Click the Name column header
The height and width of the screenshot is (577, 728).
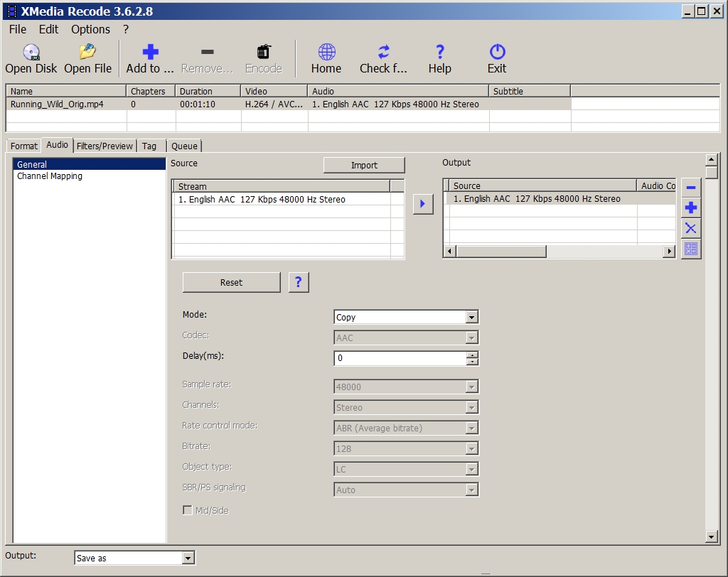tap(66, 91)
